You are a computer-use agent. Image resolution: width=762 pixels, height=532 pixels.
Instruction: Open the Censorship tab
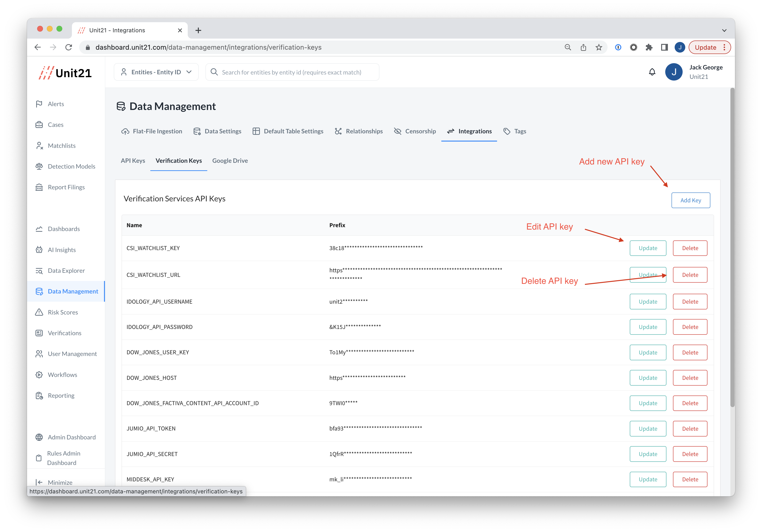point(415,131)
